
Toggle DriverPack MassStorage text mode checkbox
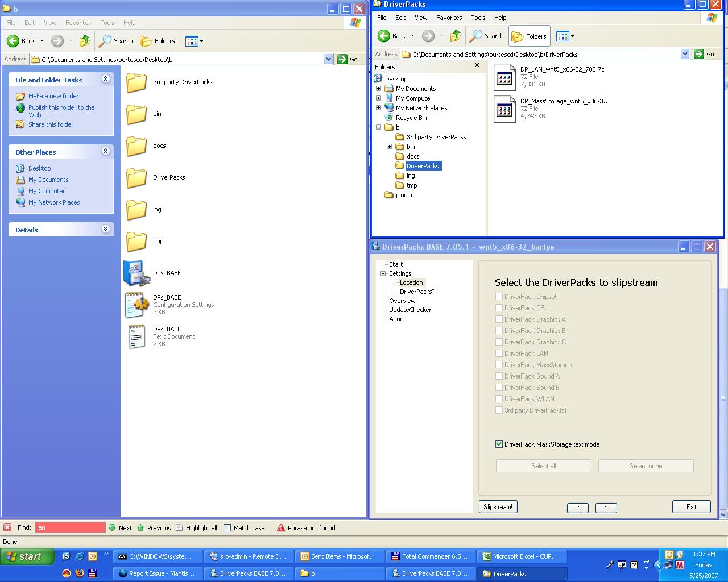499,444
